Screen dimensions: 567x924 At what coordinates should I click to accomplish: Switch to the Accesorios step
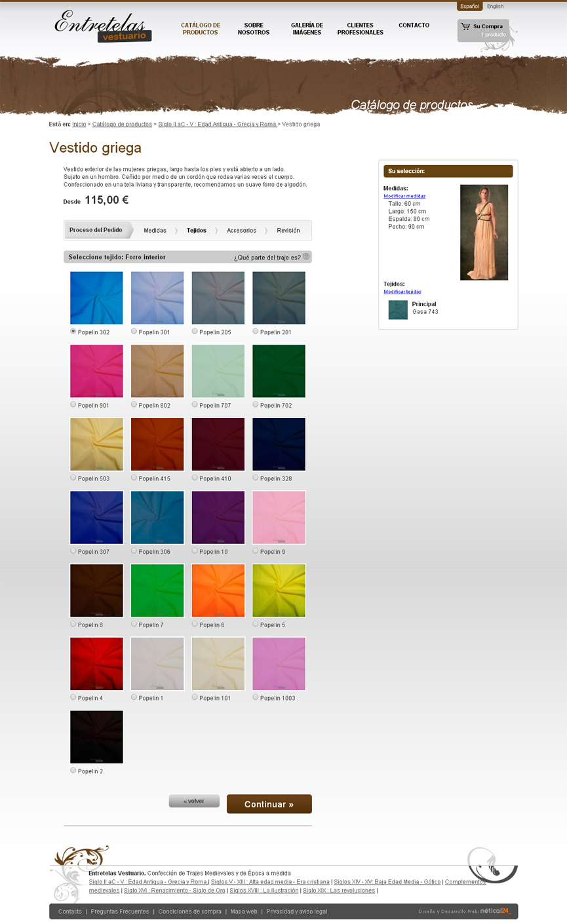[241, 231]
